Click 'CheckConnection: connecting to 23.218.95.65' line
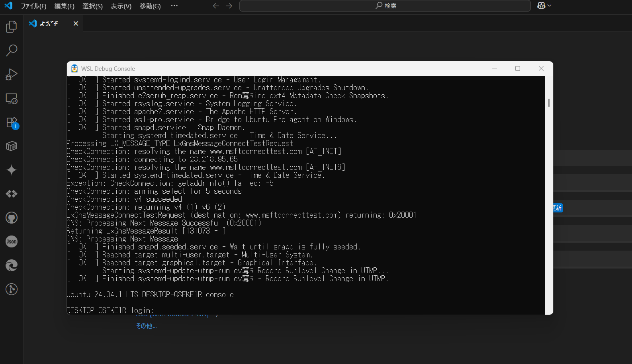Viewport: 632px width, 364px height. [x=152, y=159]
